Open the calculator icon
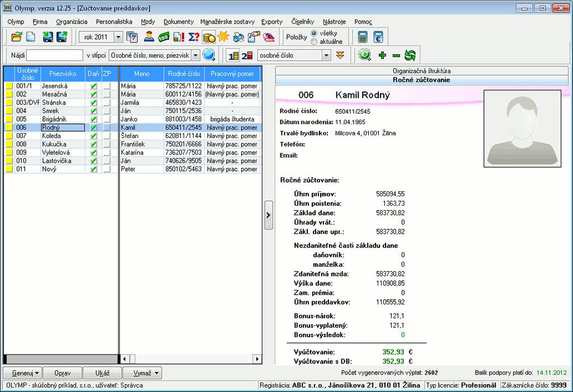 [x=363, y=37]
